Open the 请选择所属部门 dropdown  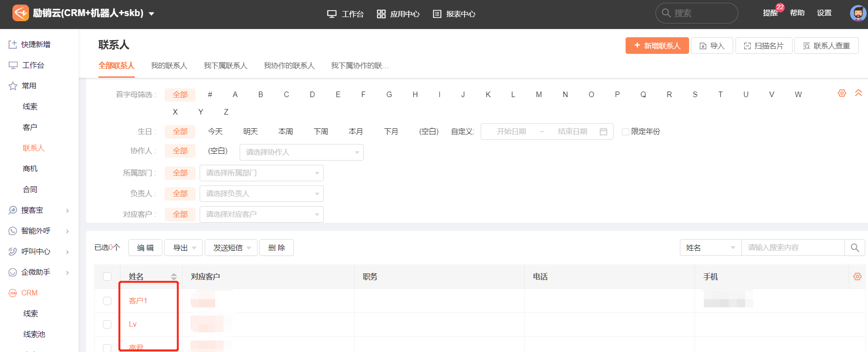point(261,173)
